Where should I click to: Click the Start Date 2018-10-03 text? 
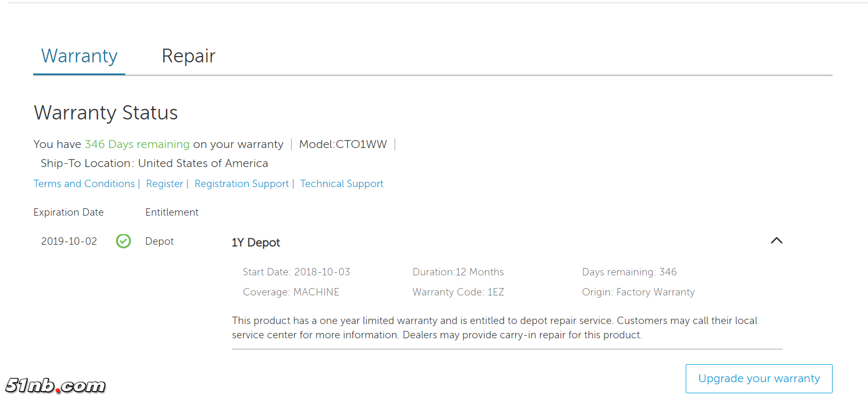[296, 272]
